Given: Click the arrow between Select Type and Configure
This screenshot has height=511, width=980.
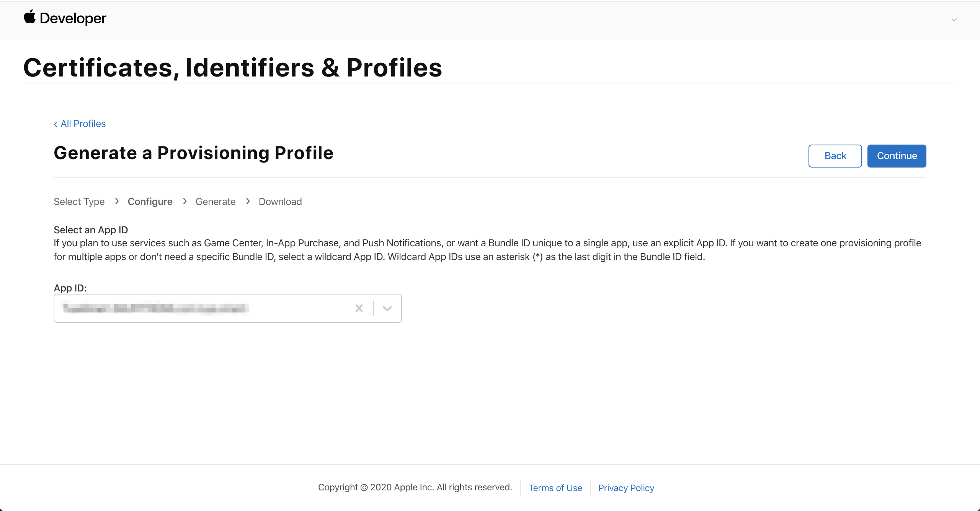Looking at the screenshot, I should [117, 201].
